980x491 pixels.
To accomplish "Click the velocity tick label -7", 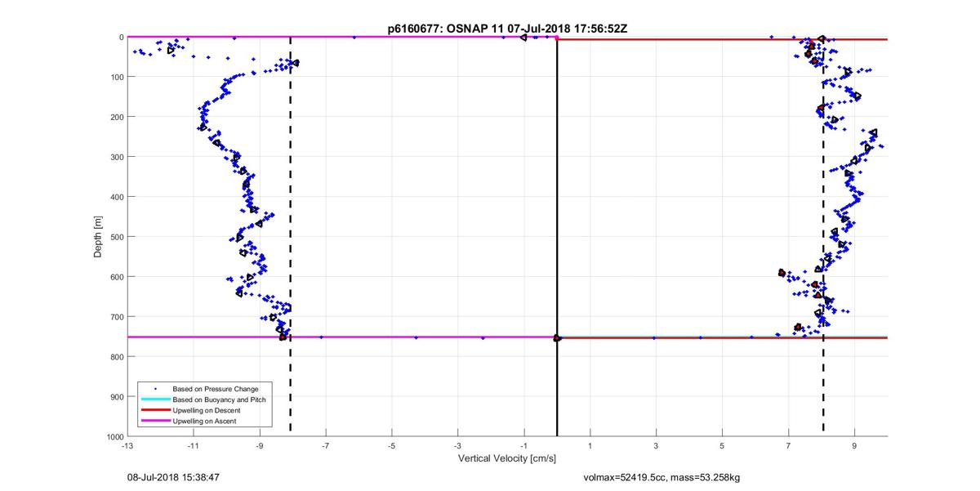I will [326, 447].
